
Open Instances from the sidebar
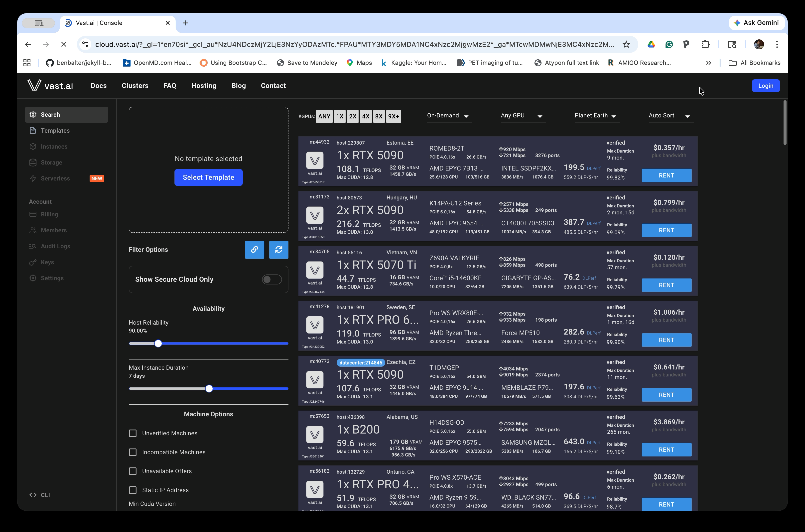click(54, 146)
